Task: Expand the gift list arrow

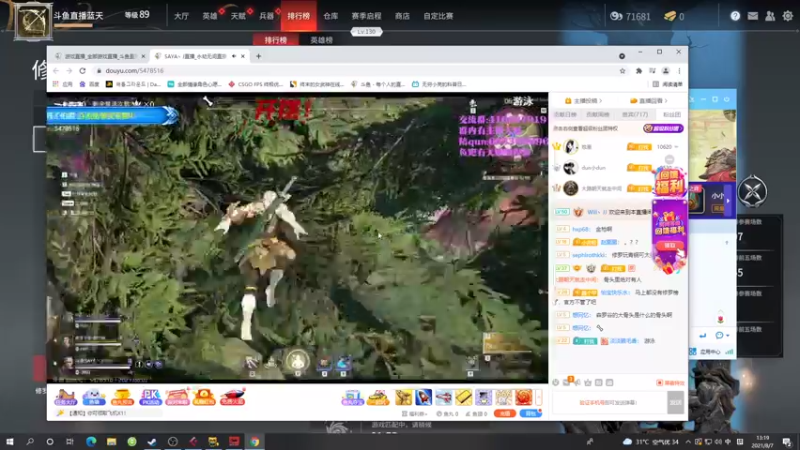Action: coord(538,397)
